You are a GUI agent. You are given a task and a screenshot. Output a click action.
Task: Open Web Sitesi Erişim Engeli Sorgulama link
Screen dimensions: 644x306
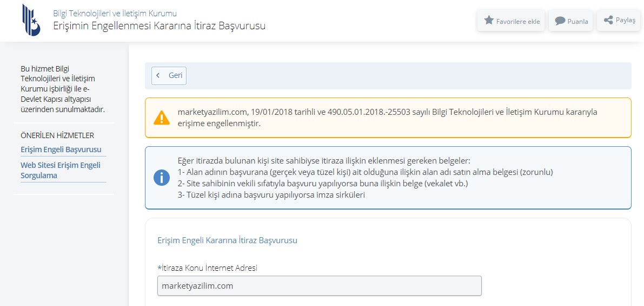[61, 170]
